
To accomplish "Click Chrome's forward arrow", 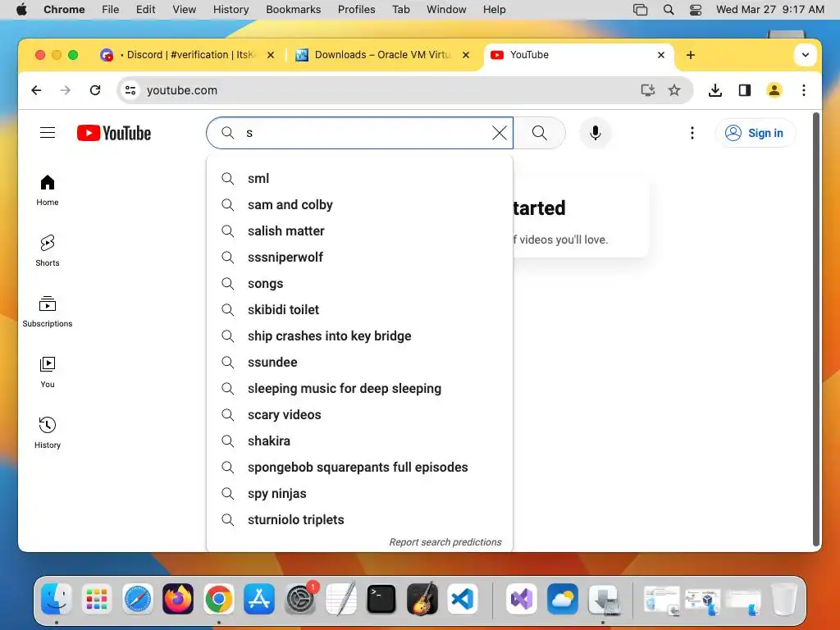I will click(66, 90).
